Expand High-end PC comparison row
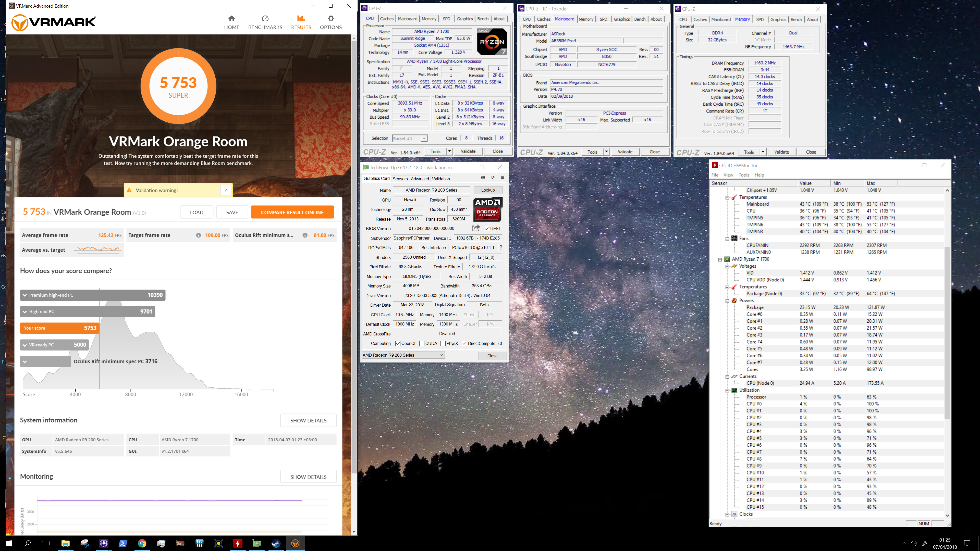Screen dimensions: 980x551 point(88,311)
